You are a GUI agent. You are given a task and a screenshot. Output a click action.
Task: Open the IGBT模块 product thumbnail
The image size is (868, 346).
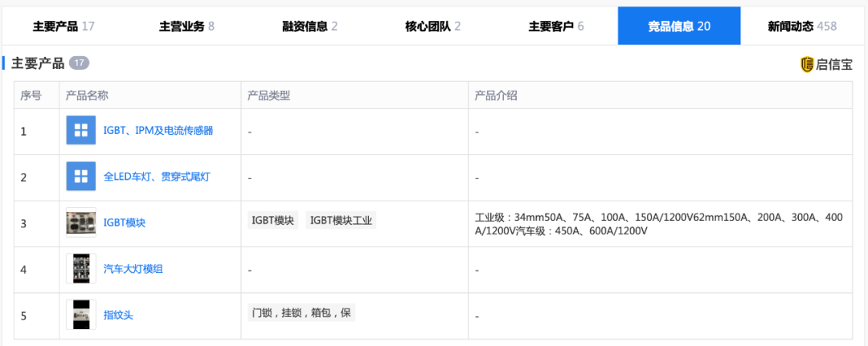pos(81,222)
